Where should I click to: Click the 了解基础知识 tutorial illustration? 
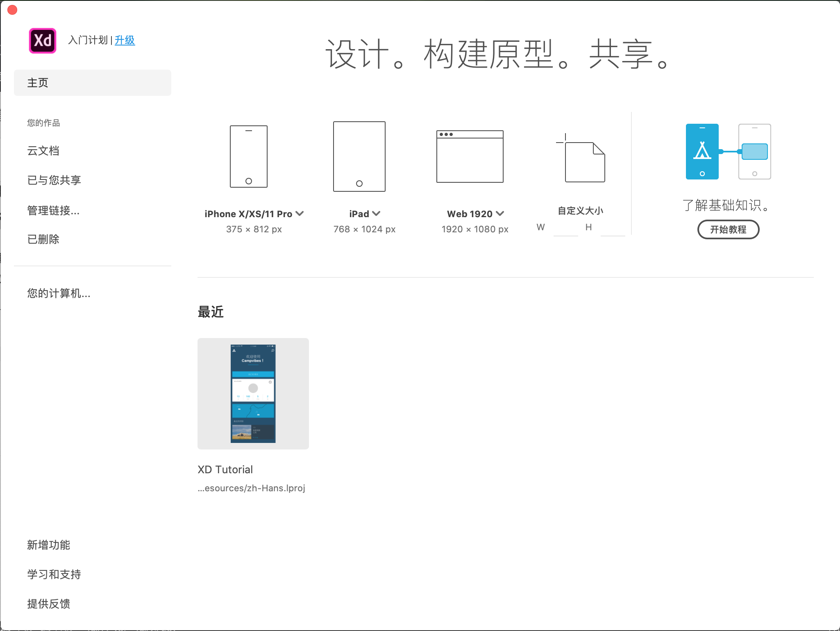[728, 152]
